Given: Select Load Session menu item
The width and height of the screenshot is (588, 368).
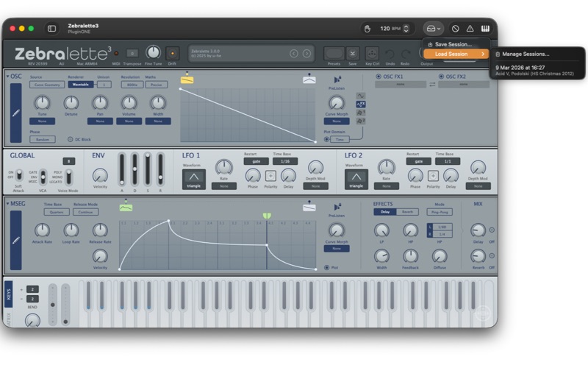Looking at the screenshot, I should [456, 54].
